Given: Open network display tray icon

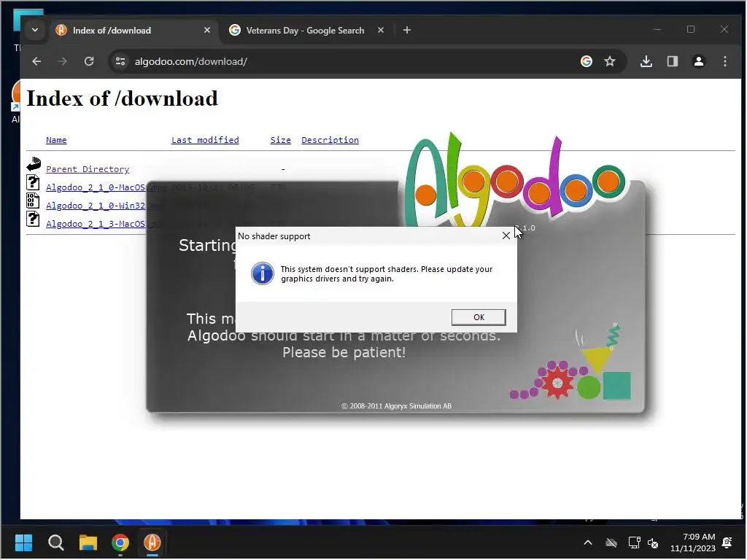Looking at the screenshot, I should [x=634, y=542].
